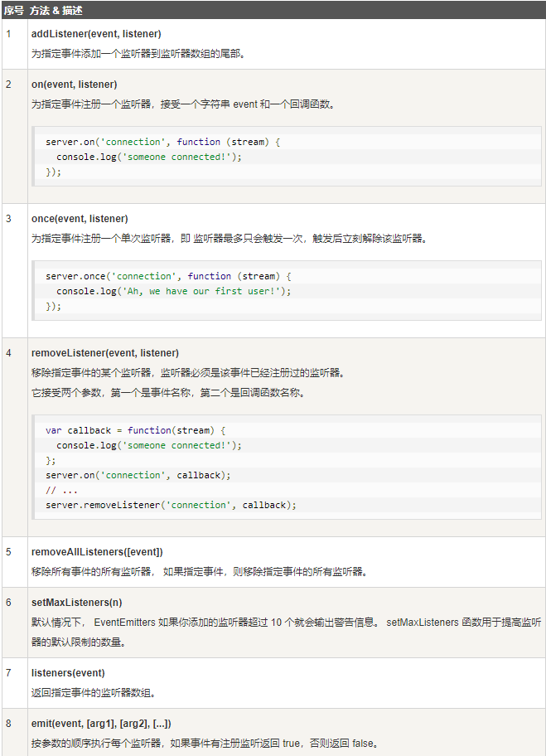Click the code line server.on('connection', callback);
Viewport: 546px width, 756px height.
pyautogui.click(x=138, y=475)
